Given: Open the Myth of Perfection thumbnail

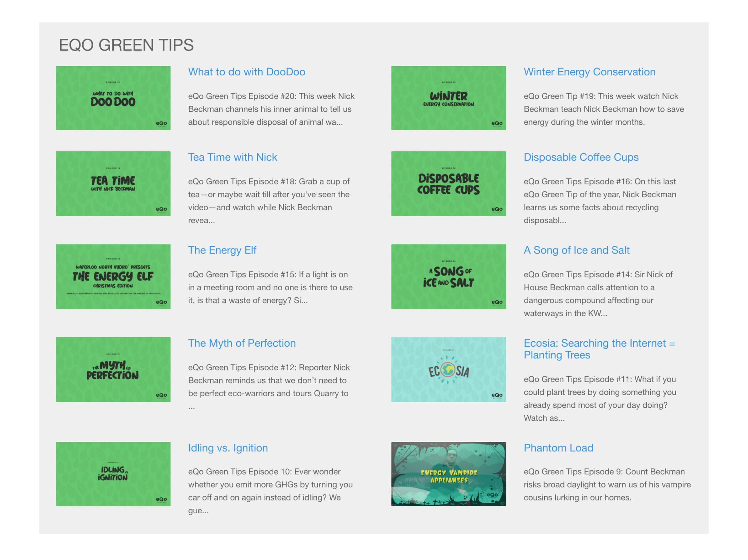Looking at the screenshot, I should tap(113, 369).
